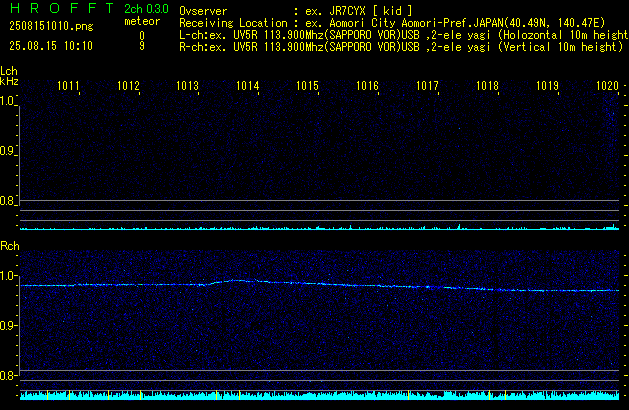Click the HROFFT title text
The image size is (629, 410).
(62, 8)
